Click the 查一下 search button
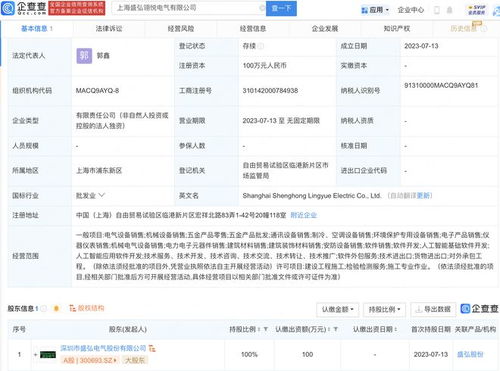 click(281, 8)
